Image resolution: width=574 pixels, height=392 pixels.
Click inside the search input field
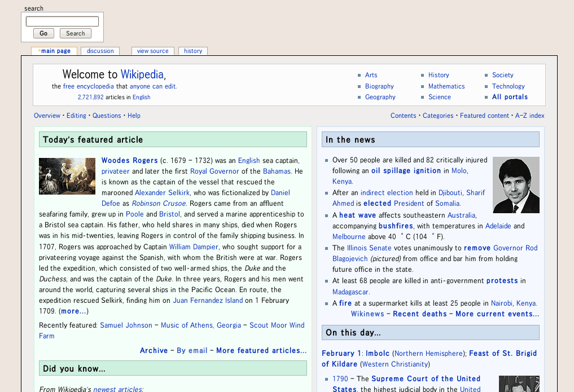pyautogui.click(x=62, y=21)
